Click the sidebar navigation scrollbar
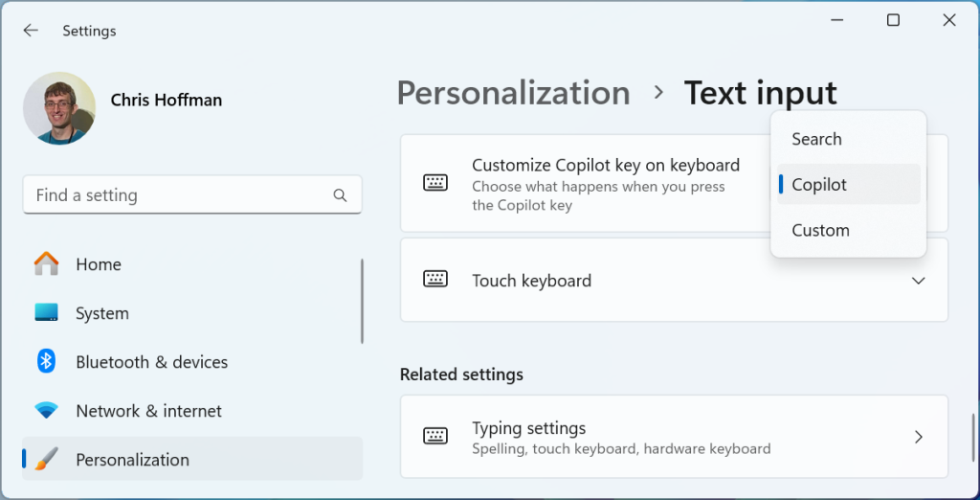 tap(362, 301)
